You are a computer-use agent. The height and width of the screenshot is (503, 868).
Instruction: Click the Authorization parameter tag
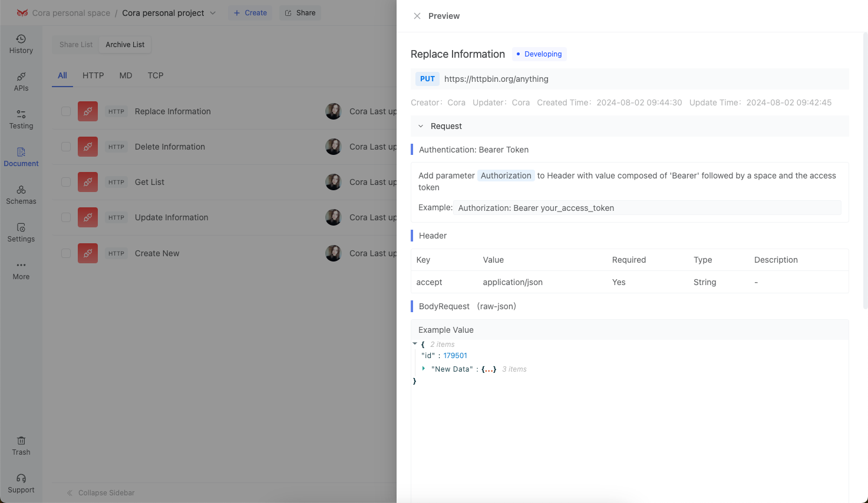tap(506, 176)
